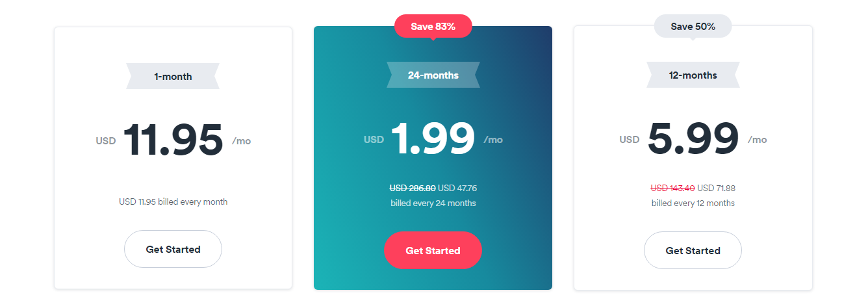Click the 'USD 11.95 billed every month' text
This screenshot has width=868, height=299.
pos(173,201)
